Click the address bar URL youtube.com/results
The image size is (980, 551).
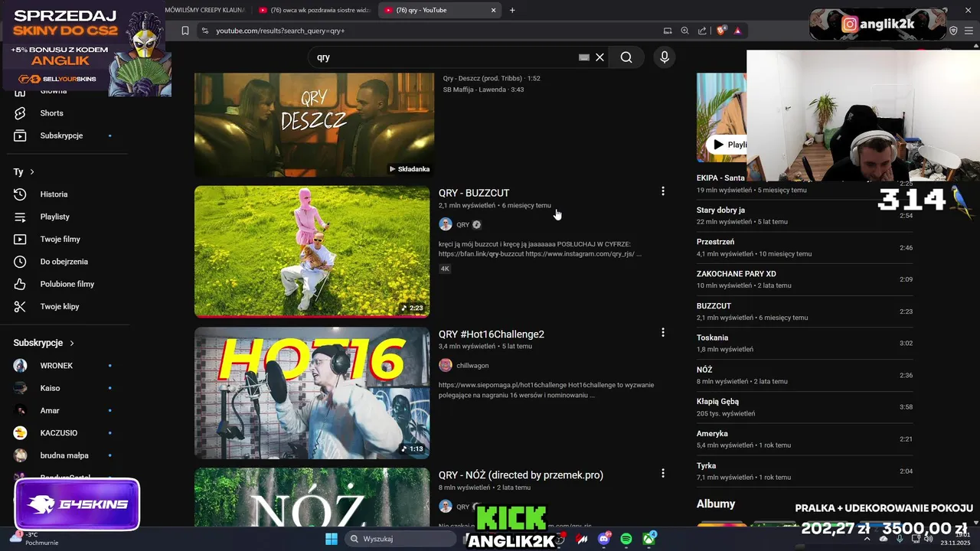[x=280, y=31]
